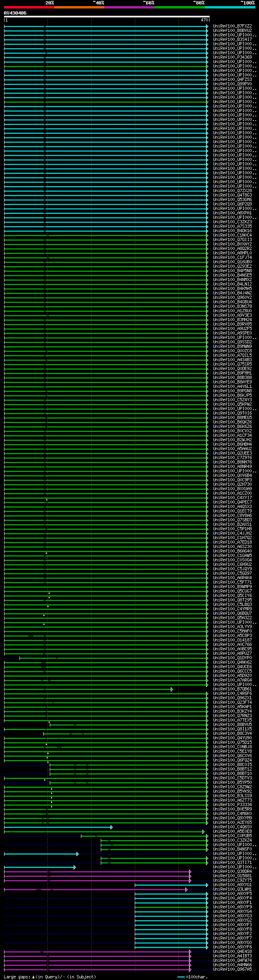Select hit UniRef100_Q6FQZ4
The image size is (259, 980).
[x=232, y=760]
